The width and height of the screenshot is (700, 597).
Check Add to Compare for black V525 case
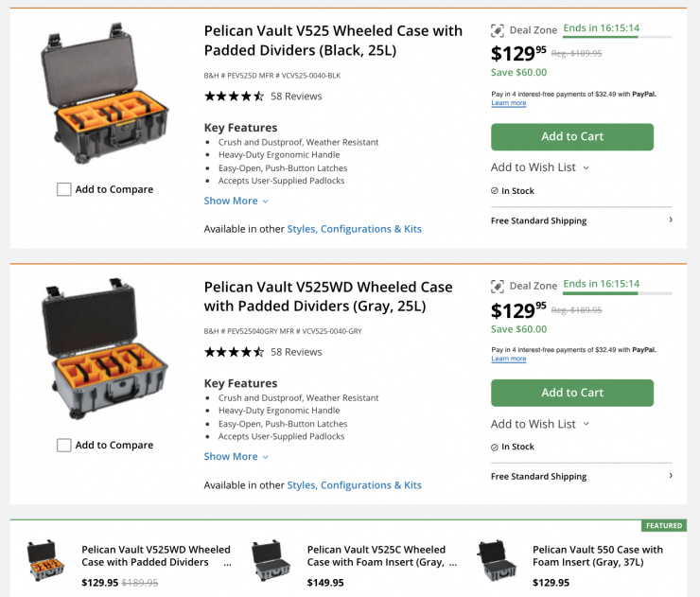64,189
